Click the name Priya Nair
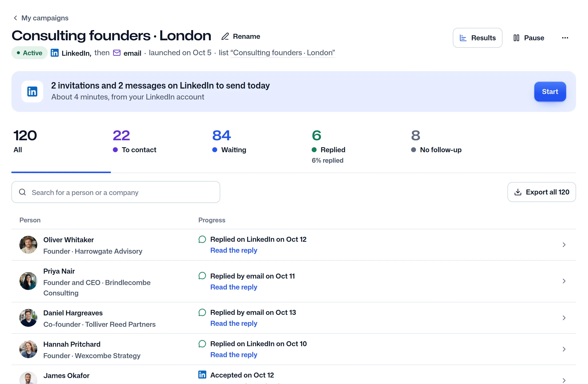Image resolution: width=588 pixels, height=384 pixels. (x=59, y=271)
